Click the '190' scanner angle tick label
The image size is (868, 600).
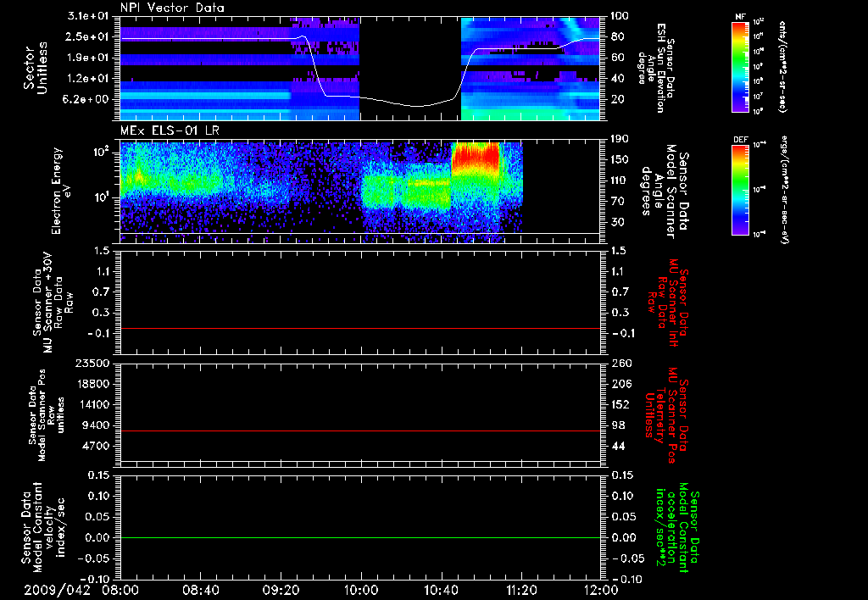[x=620, y=139]
